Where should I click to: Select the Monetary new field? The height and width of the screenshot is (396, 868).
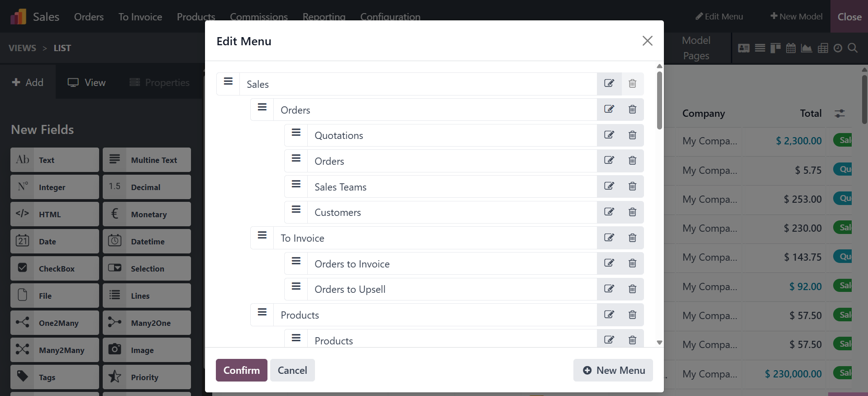coord(147,214)
